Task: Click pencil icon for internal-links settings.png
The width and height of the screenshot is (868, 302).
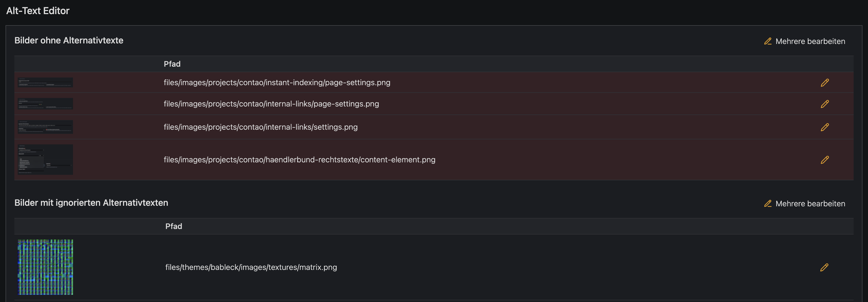Action: [x=825, y=127]
